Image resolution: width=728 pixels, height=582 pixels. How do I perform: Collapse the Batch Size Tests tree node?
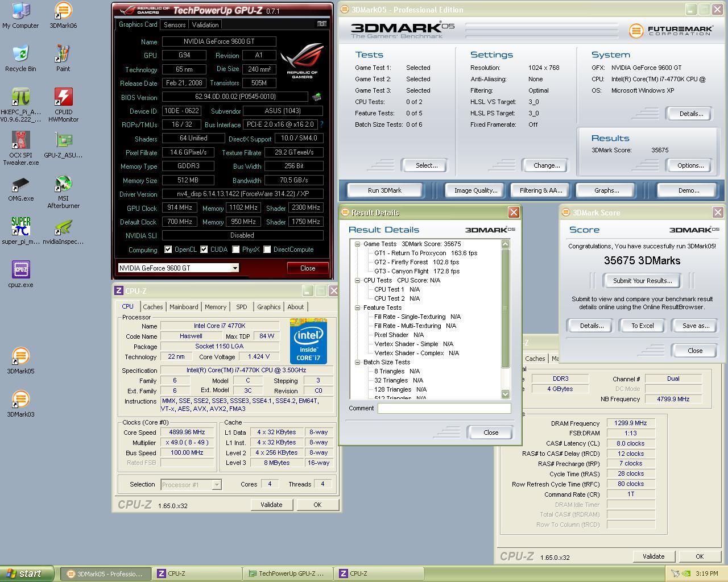pyautogui.click(x=358, y=362)
